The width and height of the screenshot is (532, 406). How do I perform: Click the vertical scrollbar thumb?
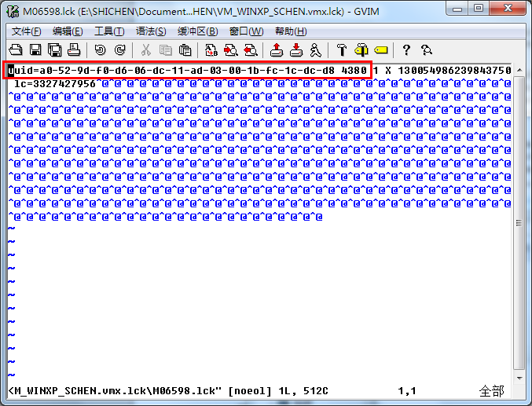pos(519,222)
